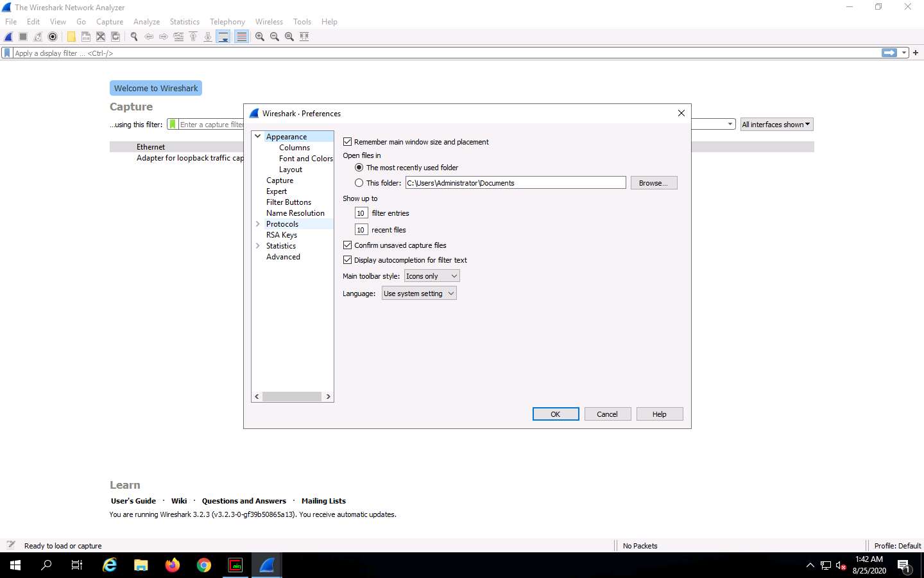Click OK in Preferences dialog
The width and height of the screenshot is (924, 578).
point(556,414)
